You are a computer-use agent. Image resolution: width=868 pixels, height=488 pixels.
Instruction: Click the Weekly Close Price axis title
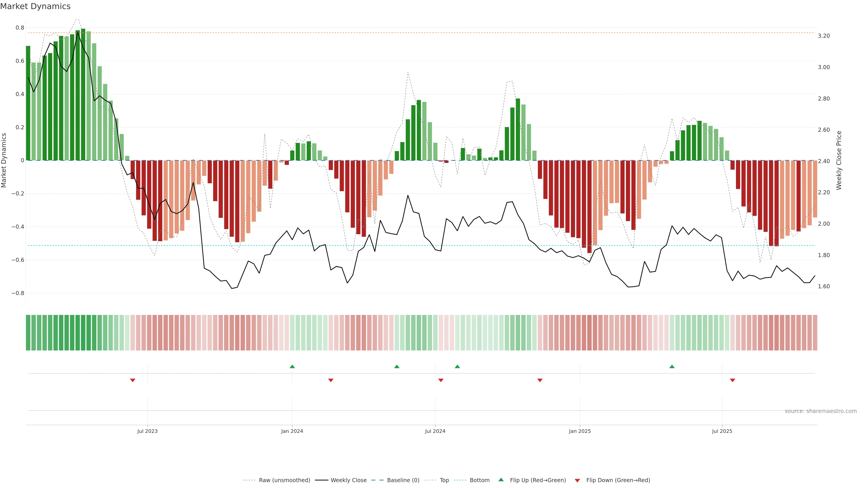(x=839, y=160)
